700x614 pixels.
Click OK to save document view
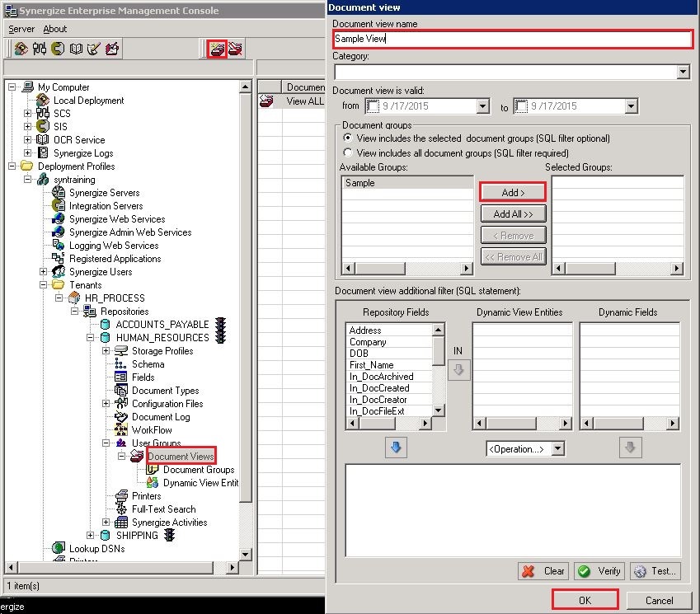click(585, 600)
